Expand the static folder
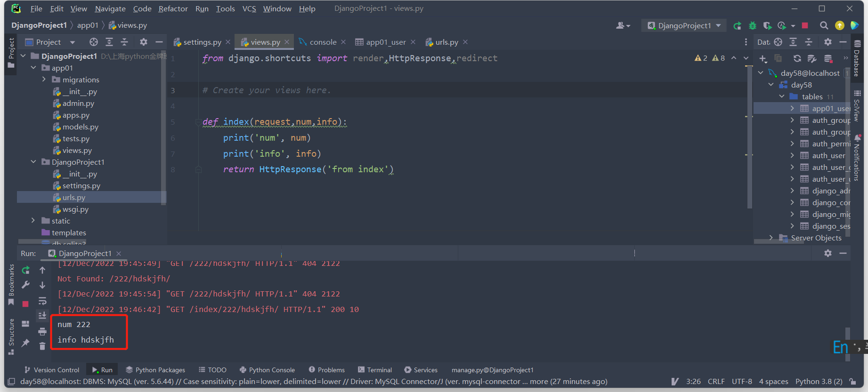 [33, 221]
